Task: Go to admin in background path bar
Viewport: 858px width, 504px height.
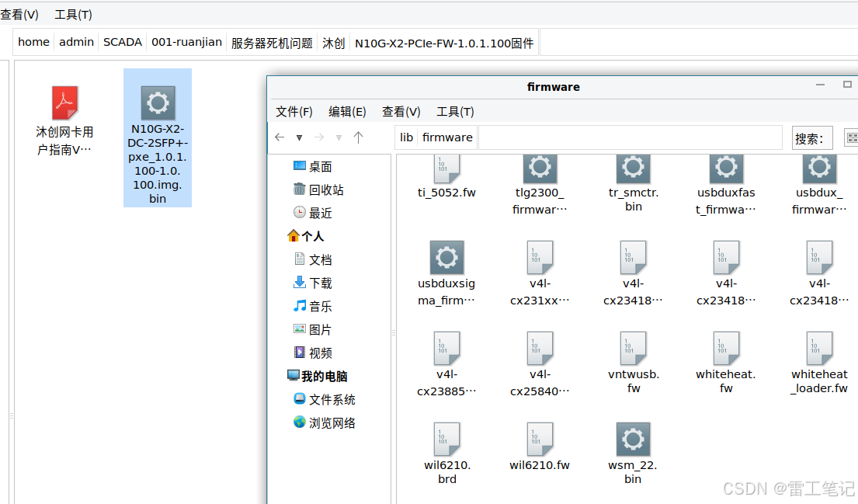Action: click(x=77, y=42)
